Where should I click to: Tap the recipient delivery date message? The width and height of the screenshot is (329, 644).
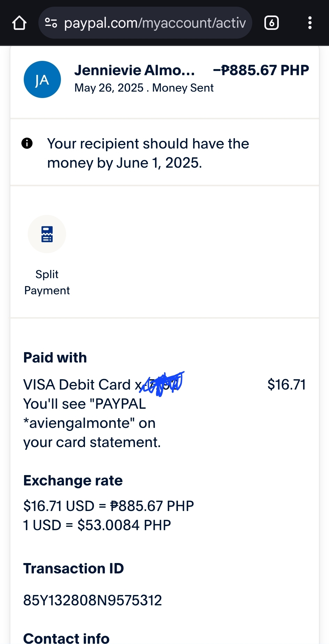148,153
